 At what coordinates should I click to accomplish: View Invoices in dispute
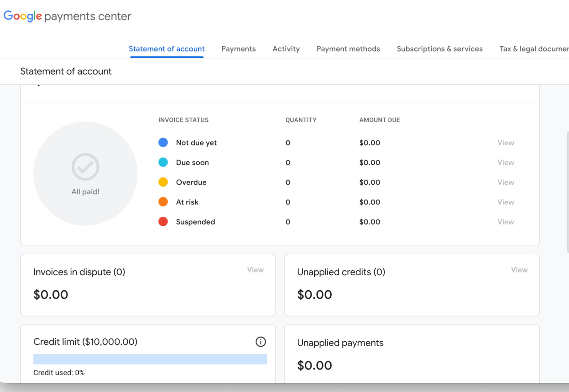(x=256, y=270)
